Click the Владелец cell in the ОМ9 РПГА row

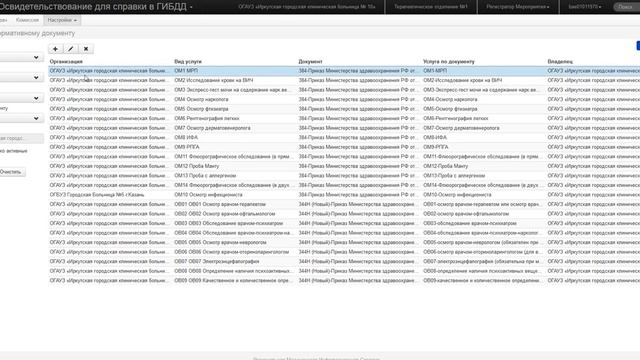click(x=593, y=147)
